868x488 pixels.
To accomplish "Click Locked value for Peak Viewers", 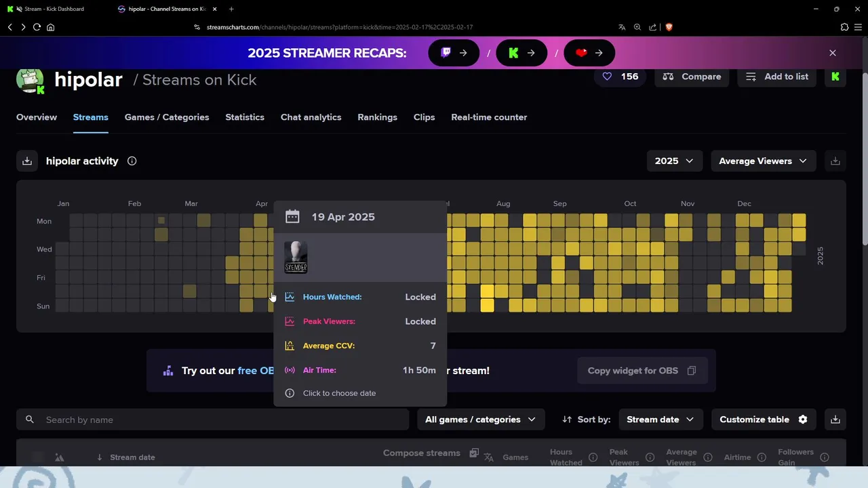I will pos(420,321).
